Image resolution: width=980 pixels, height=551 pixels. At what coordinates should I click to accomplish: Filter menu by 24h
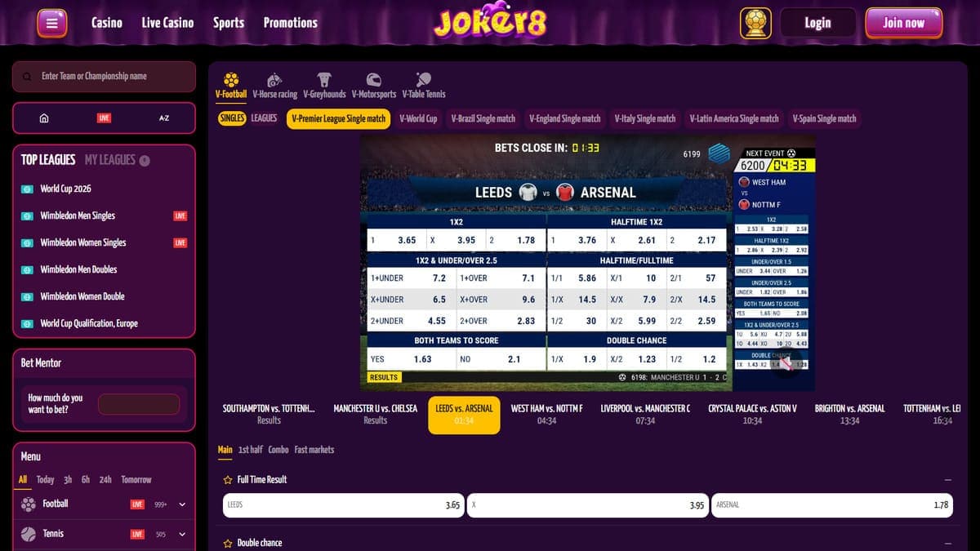coord(105,480)
